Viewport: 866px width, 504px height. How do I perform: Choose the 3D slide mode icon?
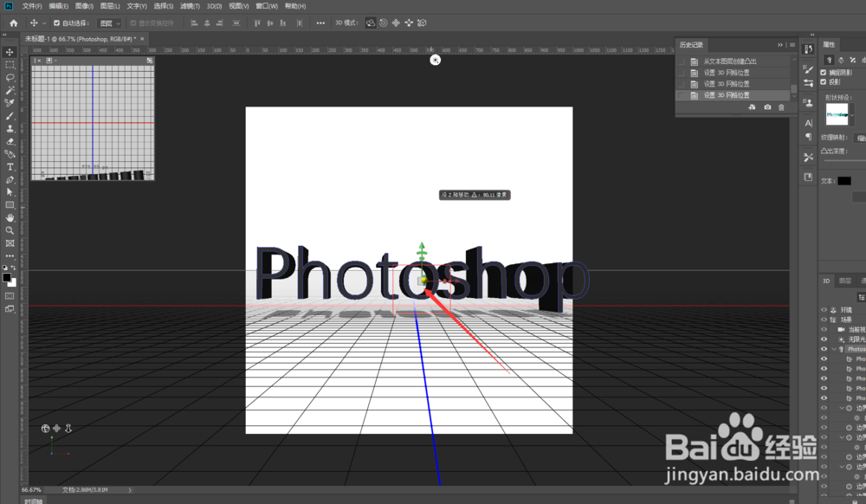[x=409, y=23]
